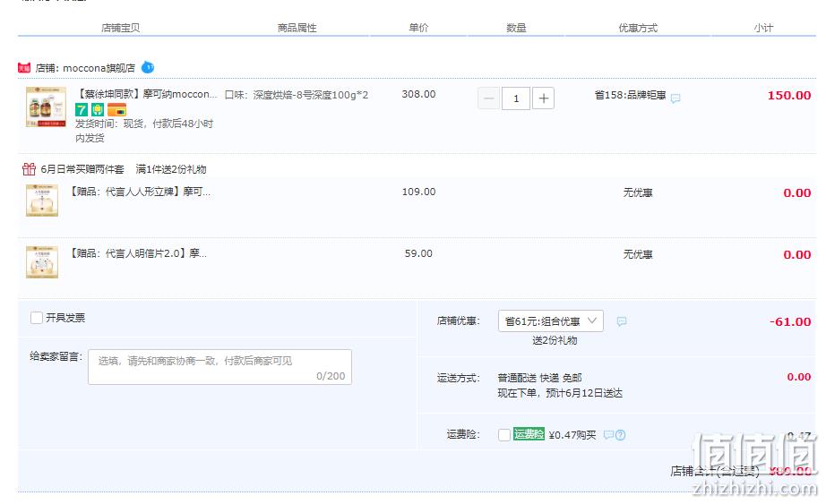826x504 pixels.
Task: Click the 6月日常买赠两件套 promotion label
Action: (82, 169)
